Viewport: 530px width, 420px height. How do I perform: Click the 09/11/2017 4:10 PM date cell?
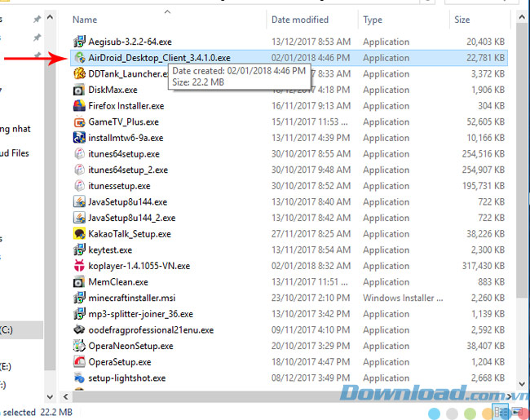(x=311, y=330)
